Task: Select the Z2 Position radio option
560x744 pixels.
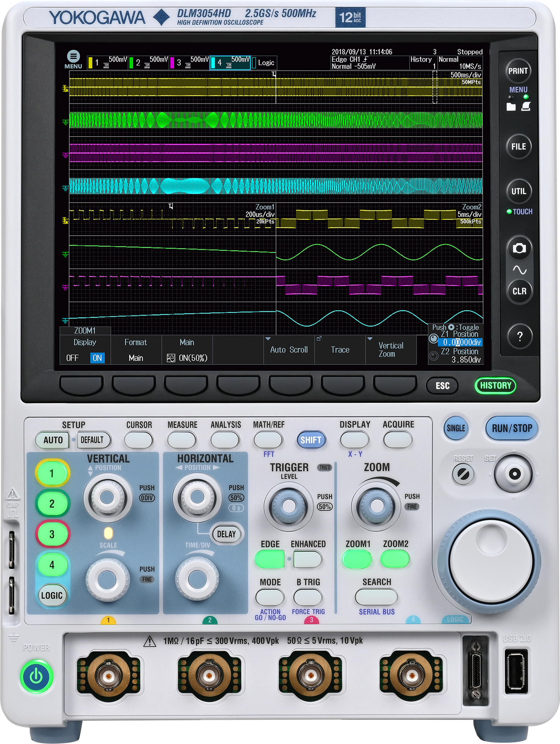Action: coord(434,356)
